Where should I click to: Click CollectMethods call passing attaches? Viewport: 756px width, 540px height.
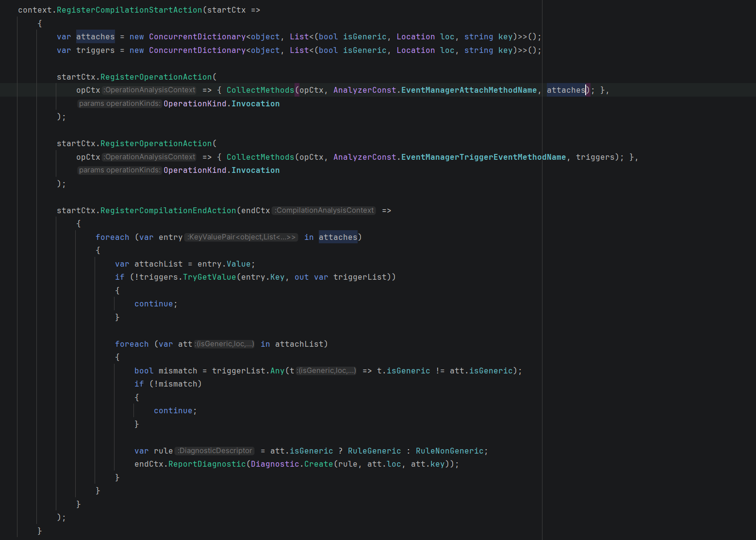(x=261, y=90)
